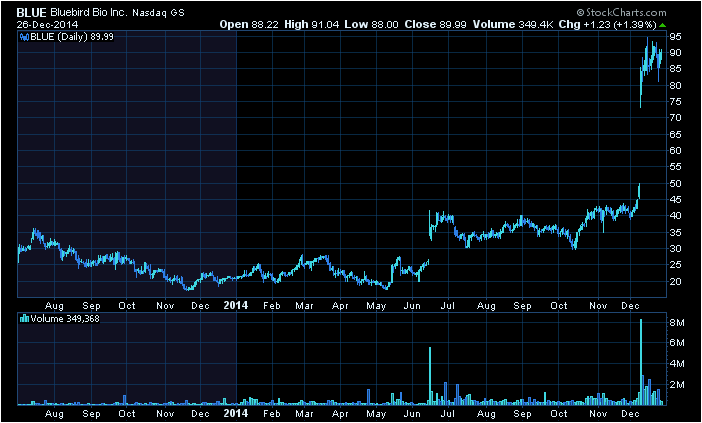The width and height of the screenshot is (702, 423).
Task: Click the 90 price axis label
Action: click(676, 53)
